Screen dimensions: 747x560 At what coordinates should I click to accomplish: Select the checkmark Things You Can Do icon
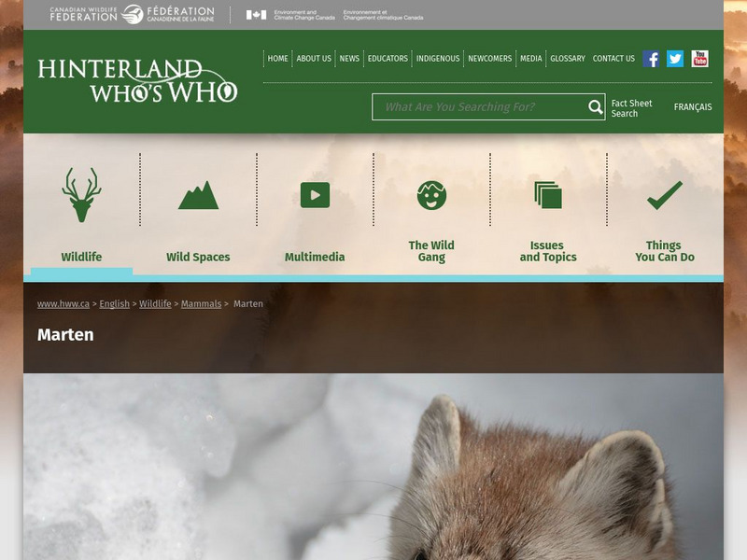664,195
